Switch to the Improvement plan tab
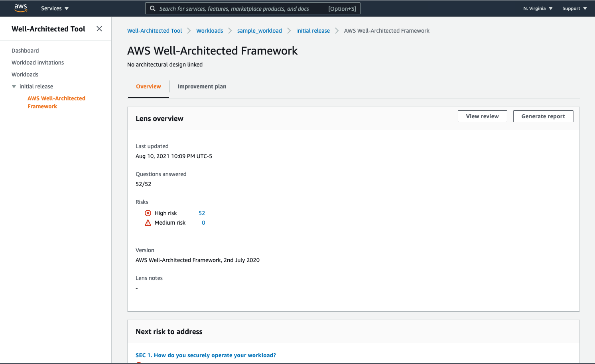Image resolution: width=595 pixels, height=364 pixels. pos(202,86)
